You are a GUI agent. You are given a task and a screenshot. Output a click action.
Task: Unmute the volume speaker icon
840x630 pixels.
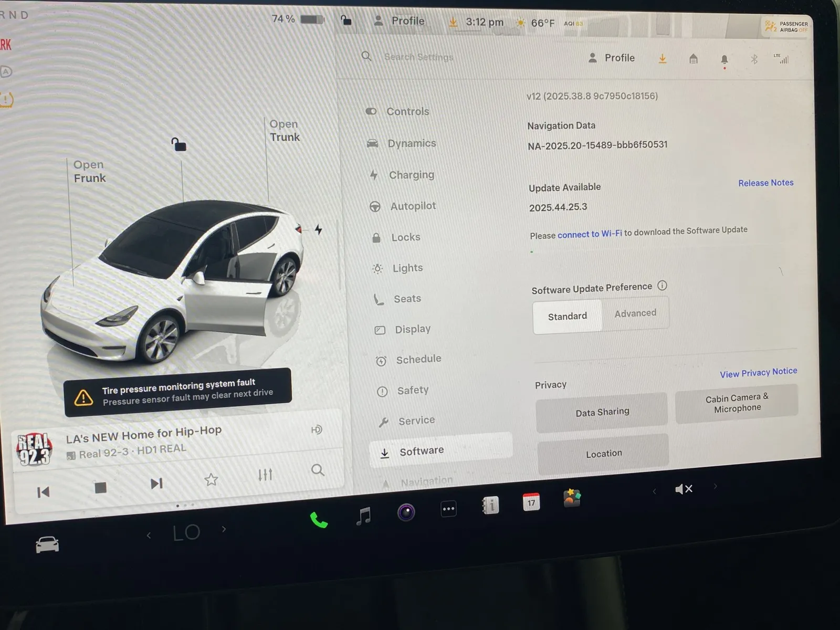[684, 489]
